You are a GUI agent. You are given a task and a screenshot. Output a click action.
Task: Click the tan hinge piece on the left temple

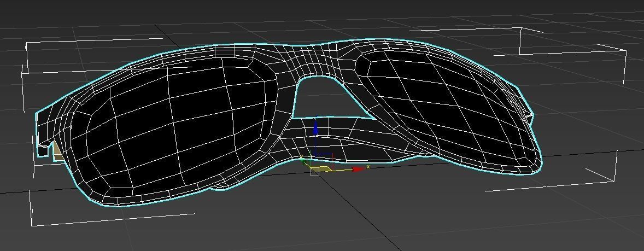(x=58, y=151)
